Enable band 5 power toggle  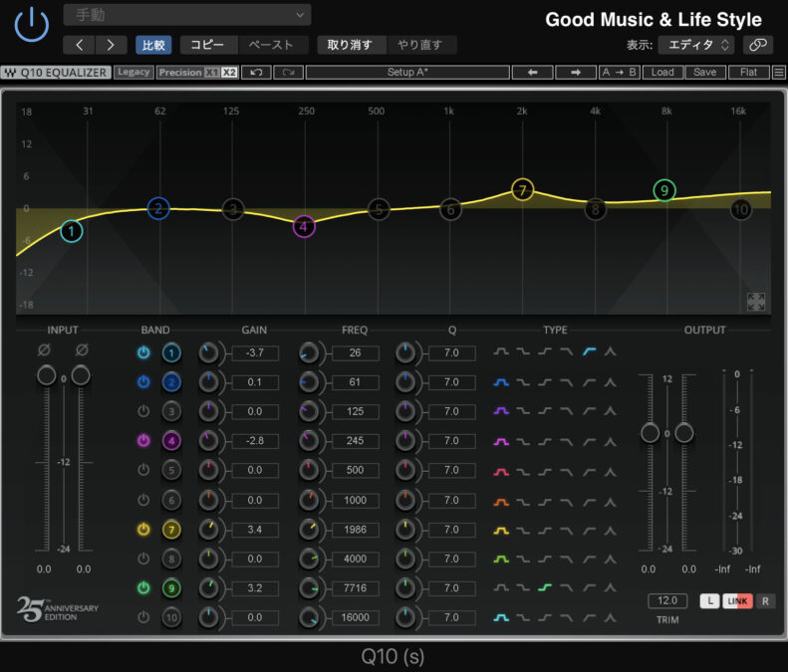pos(143,470)
